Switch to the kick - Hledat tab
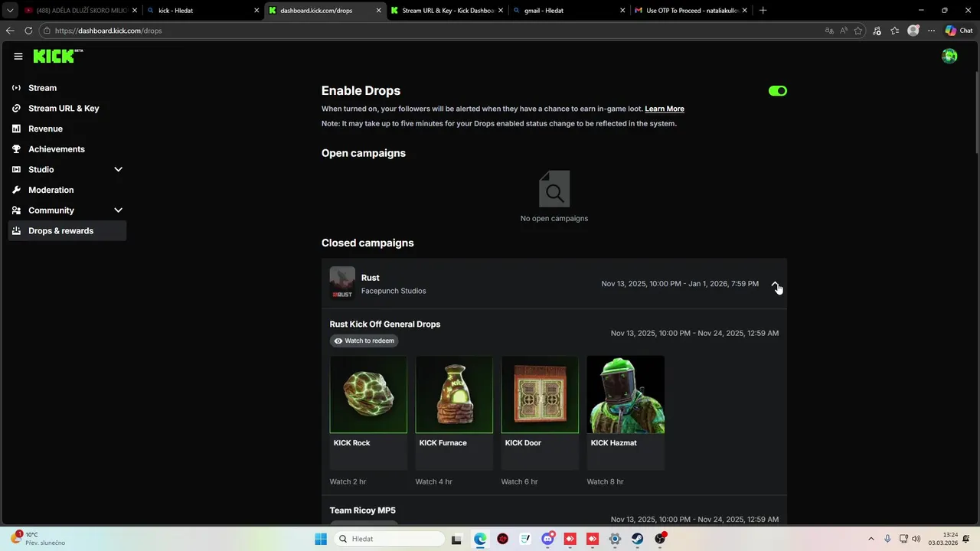This screenshot has height=551, width=980. (x=203, y=11)
